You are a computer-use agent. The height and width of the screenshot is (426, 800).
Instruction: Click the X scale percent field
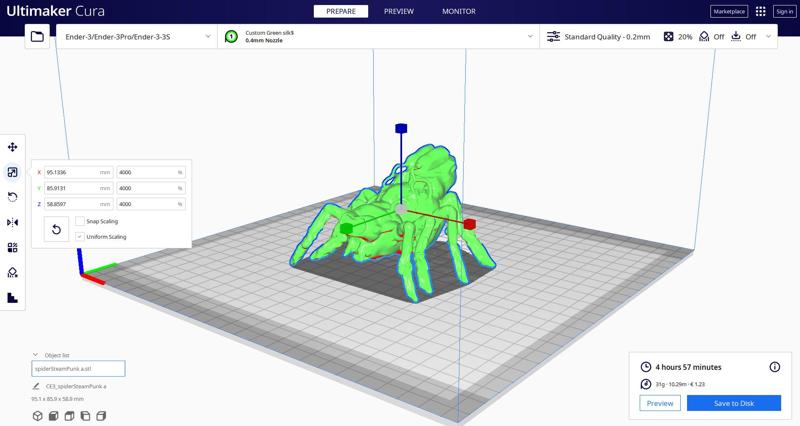(151, 172)
